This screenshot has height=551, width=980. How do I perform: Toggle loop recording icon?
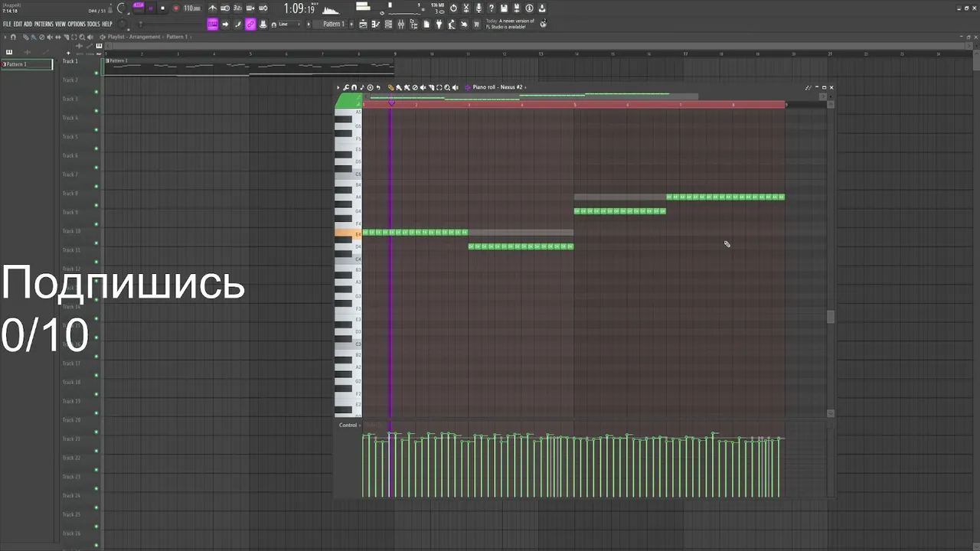tap(263, 8)
